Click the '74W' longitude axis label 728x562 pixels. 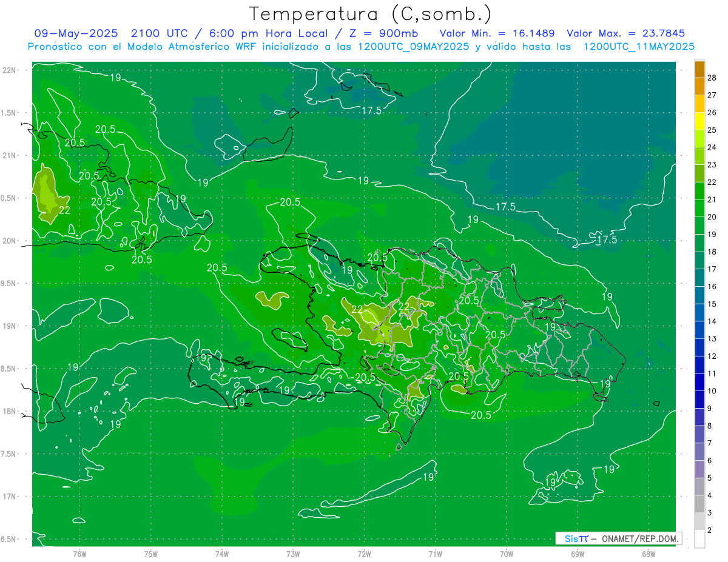click(221, 554)
